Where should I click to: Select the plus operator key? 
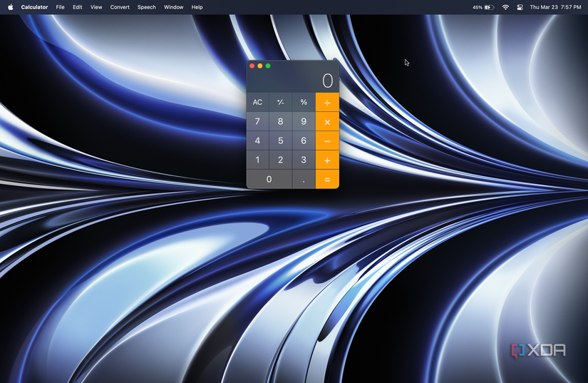coord(327,160)
